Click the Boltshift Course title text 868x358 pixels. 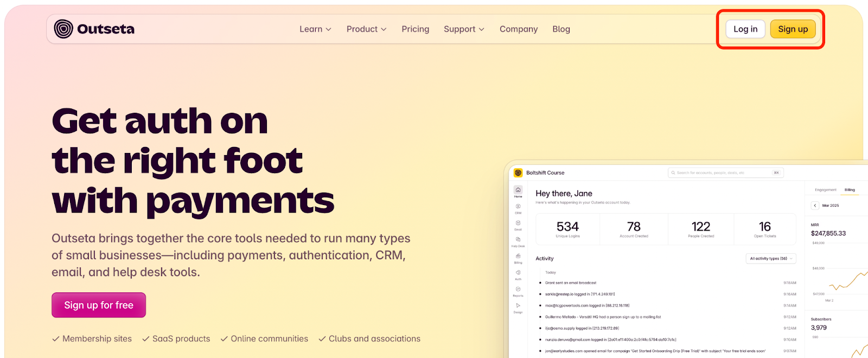pos(545,172)
